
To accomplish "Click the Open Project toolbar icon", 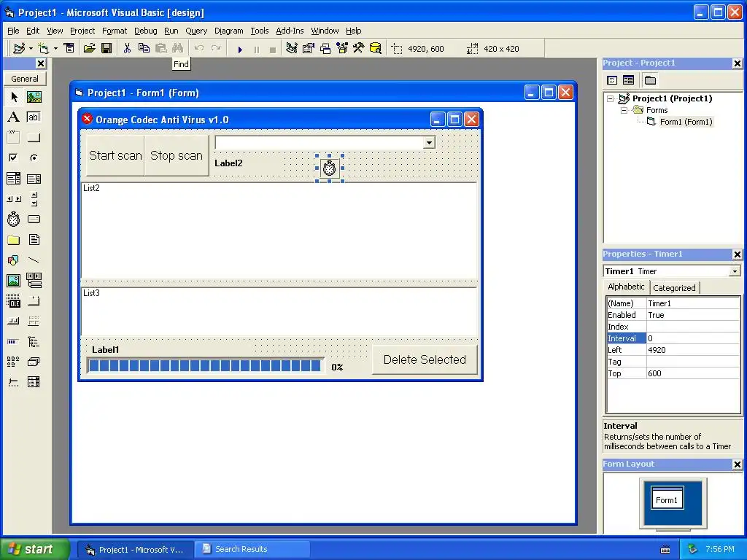I will point(89,48).
